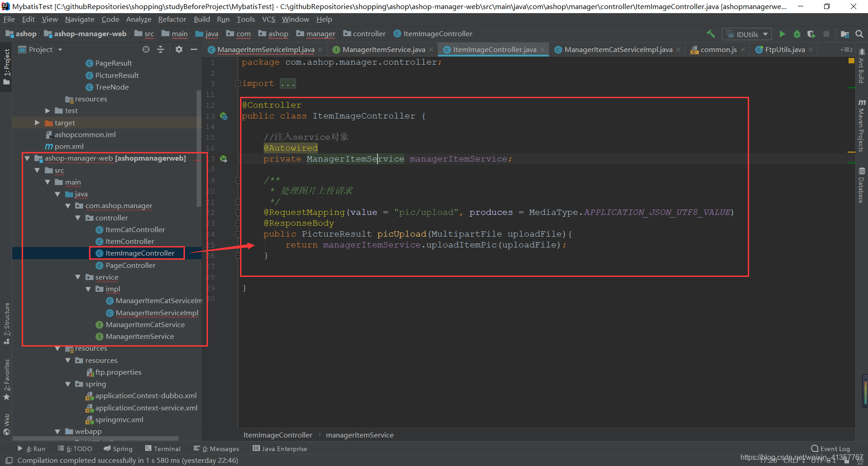Run with coverage icon
The image size is (868, 466).
[811, 34]
